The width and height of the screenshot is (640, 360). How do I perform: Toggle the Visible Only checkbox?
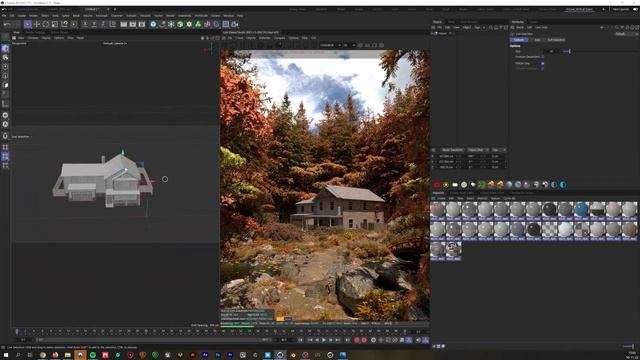(542, 63)
